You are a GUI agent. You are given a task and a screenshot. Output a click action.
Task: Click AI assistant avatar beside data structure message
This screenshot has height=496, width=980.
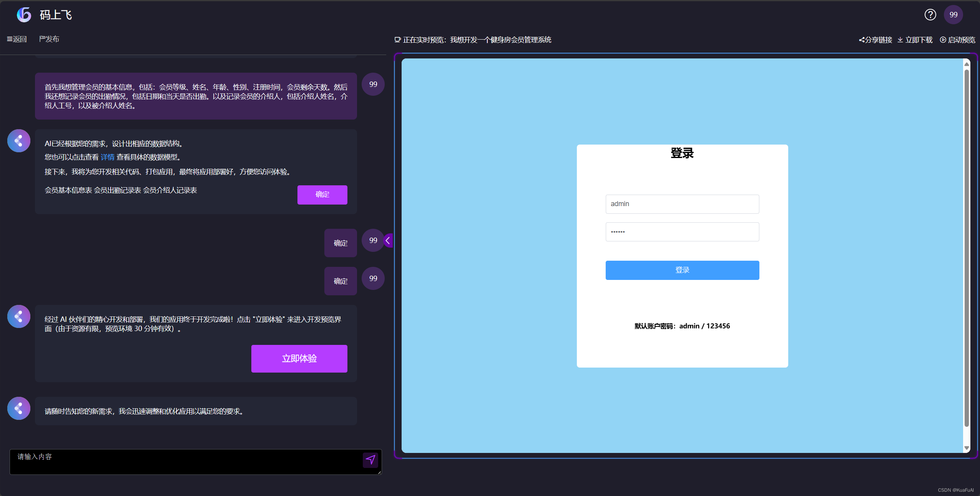coord(18,141)
